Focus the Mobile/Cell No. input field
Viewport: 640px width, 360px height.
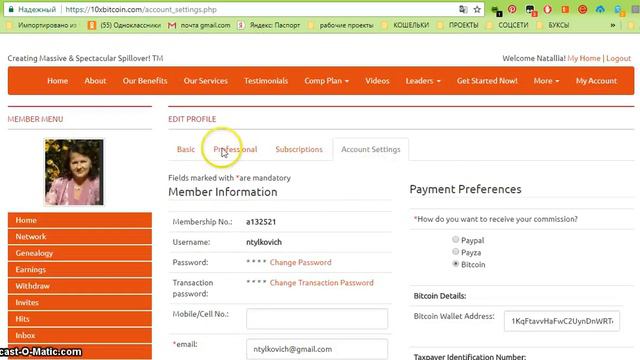coord(317,318)
